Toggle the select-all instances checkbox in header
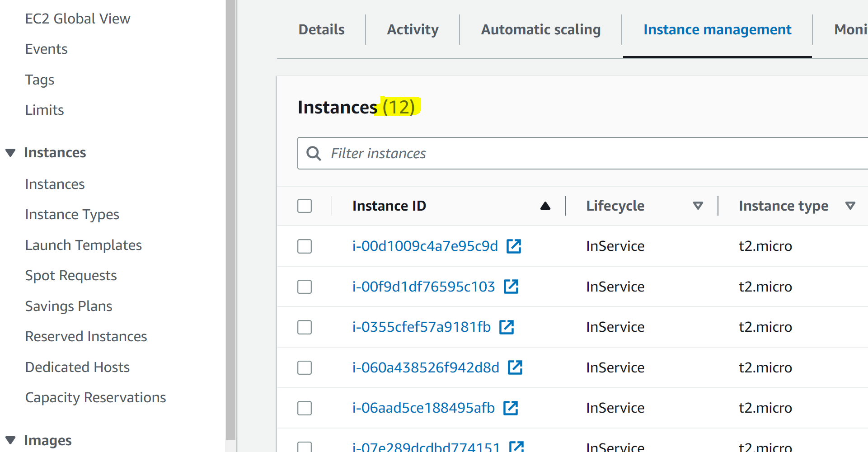868x452 pixels. 305,206
